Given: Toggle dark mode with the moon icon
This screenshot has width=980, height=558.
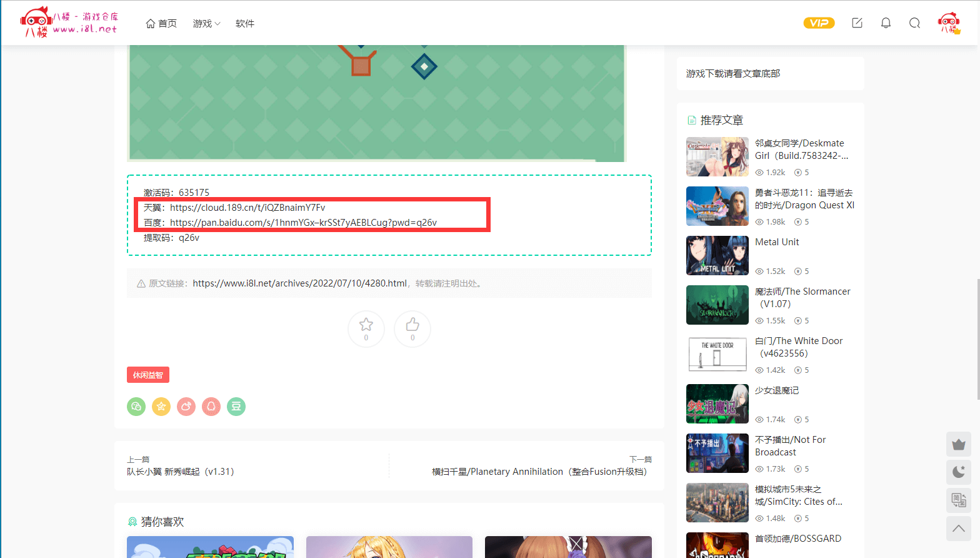Looking at the screenshot, I should [x=958, y=472].
